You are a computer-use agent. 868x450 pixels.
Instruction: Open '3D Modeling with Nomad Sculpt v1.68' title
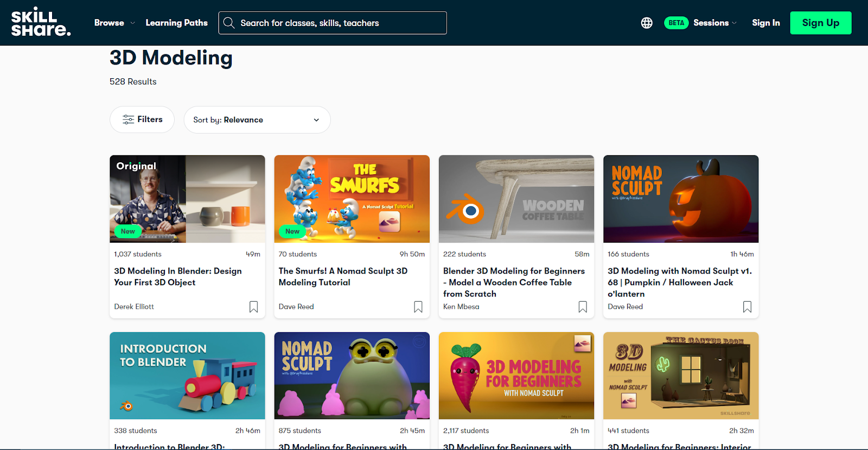pos(680,282)
